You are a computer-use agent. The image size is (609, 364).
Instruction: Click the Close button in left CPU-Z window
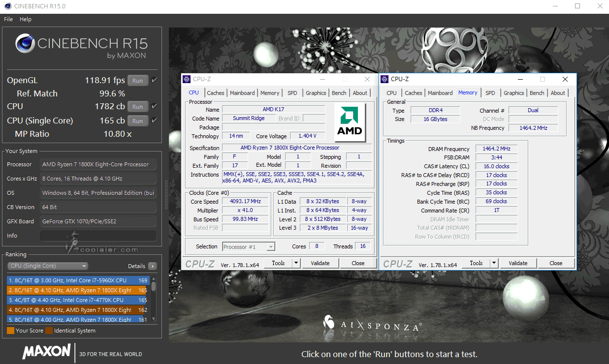(358, 263)
